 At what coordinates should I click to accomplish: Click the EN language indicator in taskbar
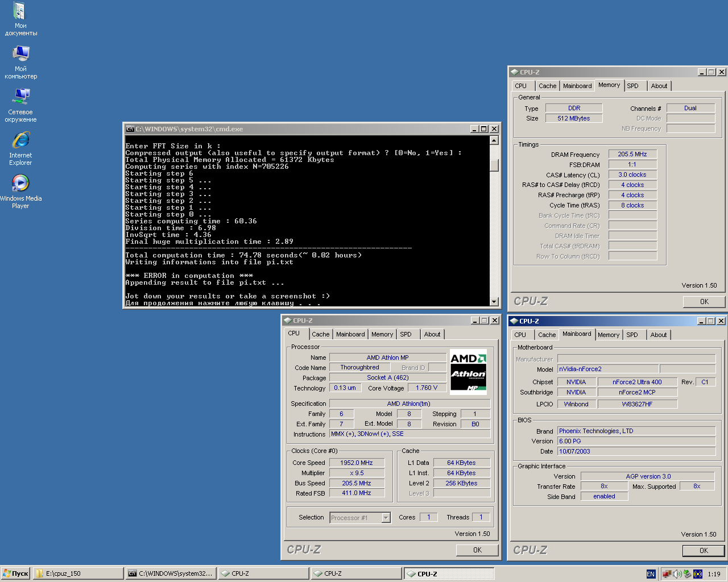click(x=651, y=574)
